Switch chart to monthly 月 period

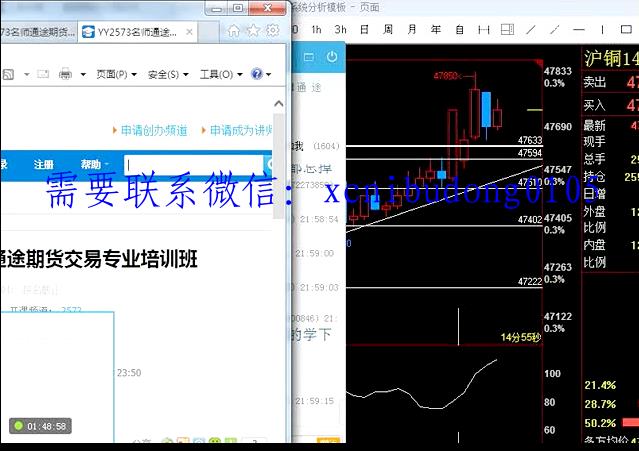(x=412, y=30)
